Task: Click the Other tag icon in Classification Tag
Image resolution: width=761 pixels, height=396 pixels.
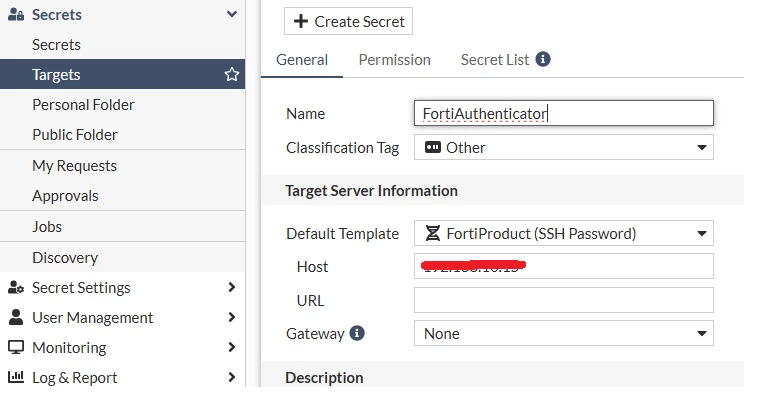Action: (432, 147)
